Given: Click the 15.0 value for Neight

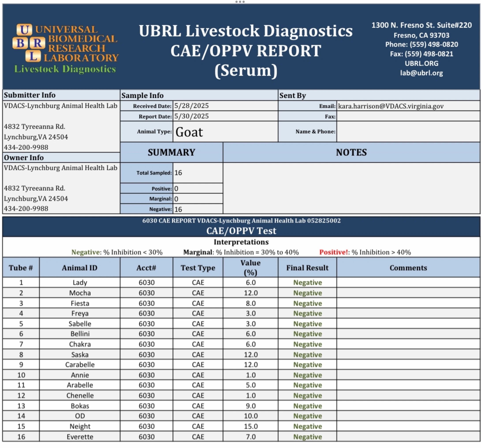Looking at the screenshot, I should click(251, 426).
